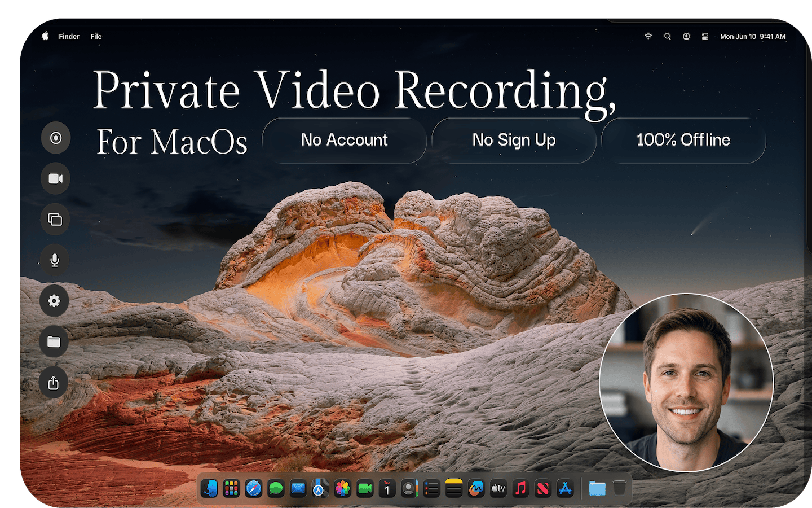This screenshot has height=508, width=812.
Task: Open the Apple menu
Action: [x=45, y=36]
